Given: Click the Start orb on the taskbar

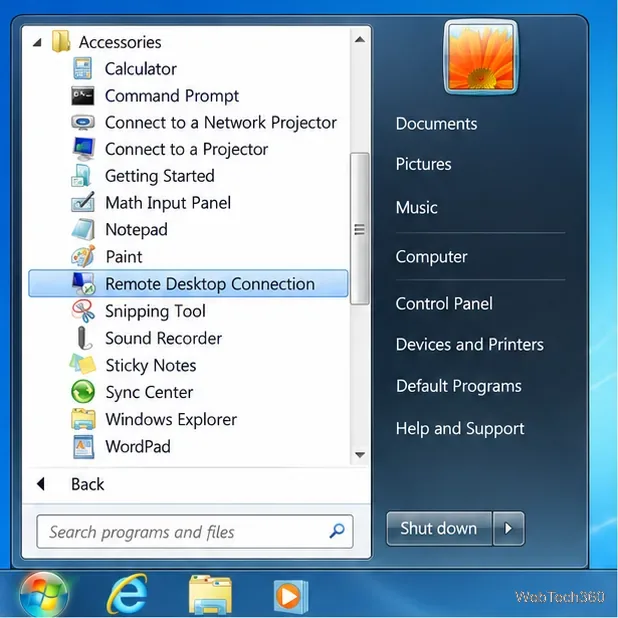Looking at the screenshot, I should (44, 594).
